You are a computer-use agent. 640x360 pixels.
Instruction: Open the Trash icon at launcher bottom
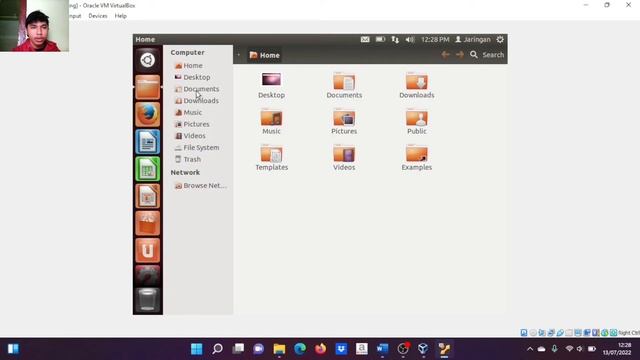click(147, 300)
